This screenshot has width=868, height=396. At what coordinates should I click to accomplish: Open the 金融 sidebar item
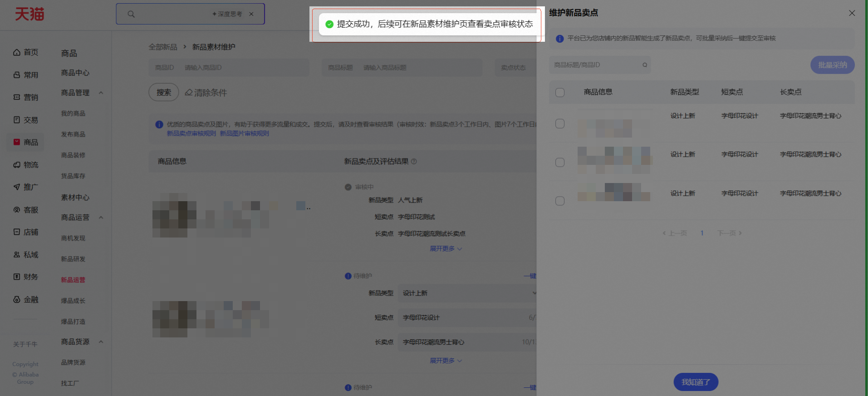[x=26, y=300]
